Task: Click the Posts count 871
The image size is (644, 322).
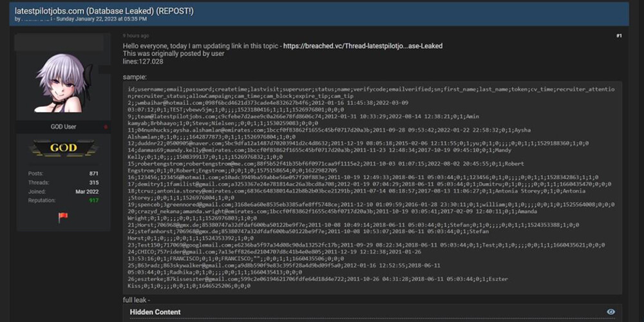Action: [93, 174]
